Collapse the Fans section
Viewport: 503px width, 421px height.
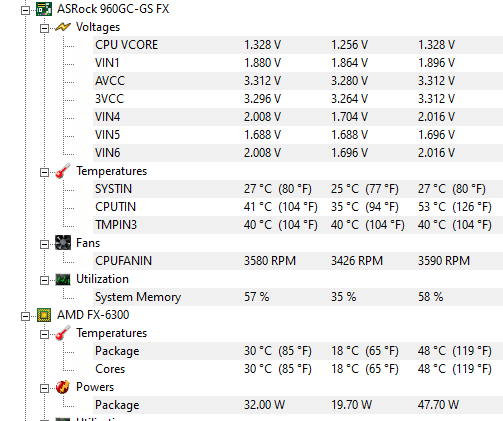44,245
